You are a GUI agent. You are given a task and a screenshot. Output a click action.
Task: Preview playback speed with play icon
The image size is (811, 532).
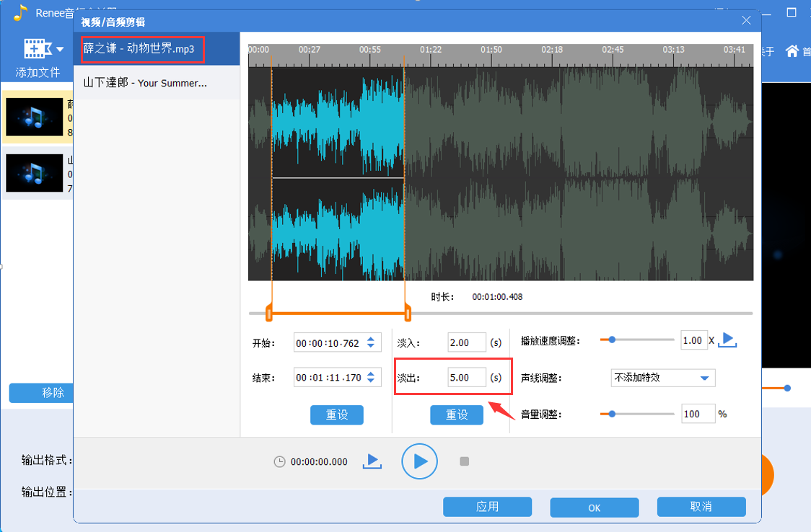(x=727, y=340)
